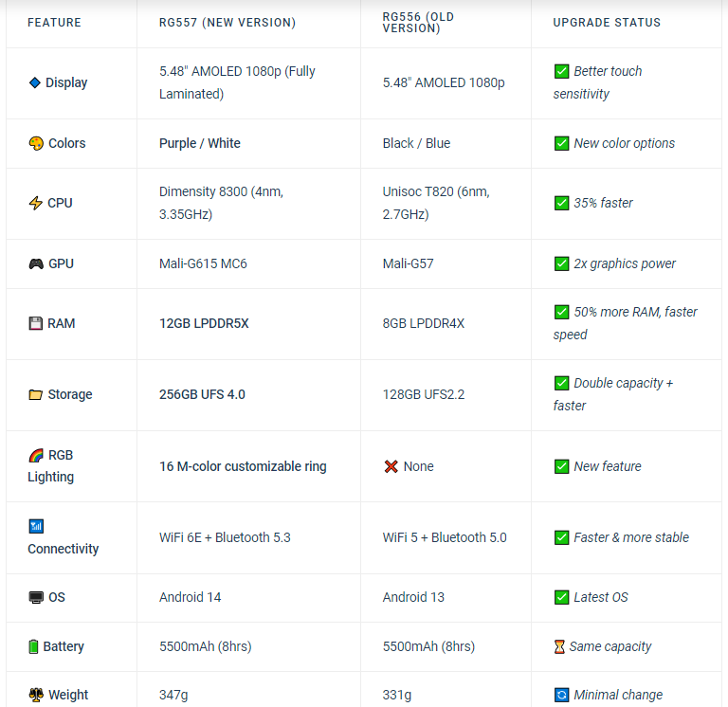Image resolution: width=728 pixels, height=707 pixels.
Task: Click the hourglass icon beside Same capacity
Action: point(559,646)
